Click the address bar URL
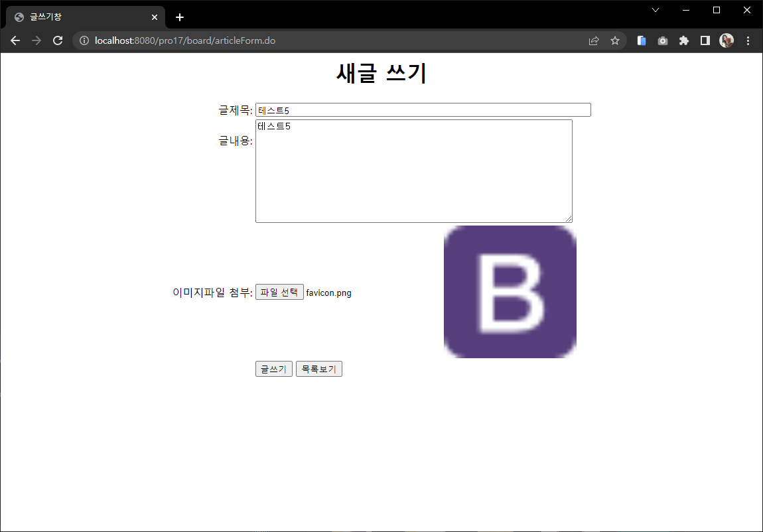 tap(185, 41)
